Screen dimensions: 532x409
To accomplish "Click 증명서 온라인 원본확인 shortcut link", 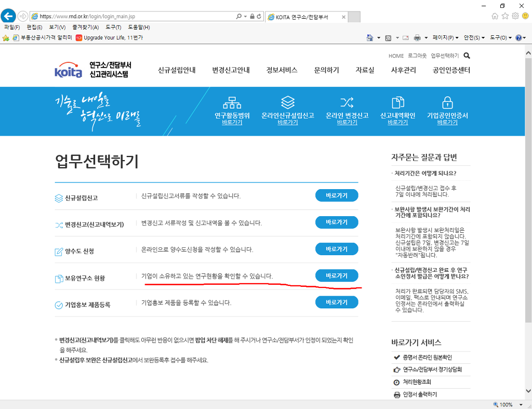I will pyautogui.click(x=427, y=358).
